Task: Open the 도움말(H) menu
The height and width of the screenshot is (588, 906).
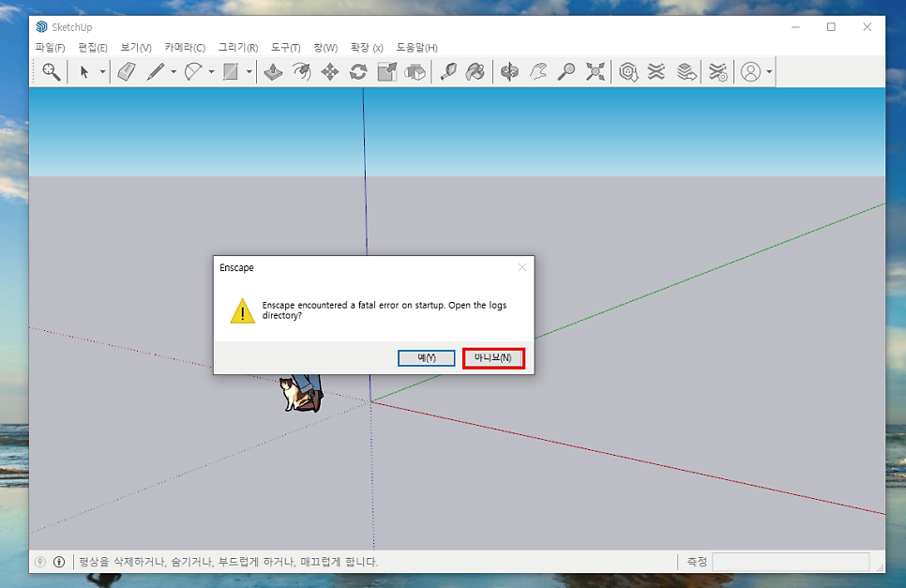Action: click(416, 48)
